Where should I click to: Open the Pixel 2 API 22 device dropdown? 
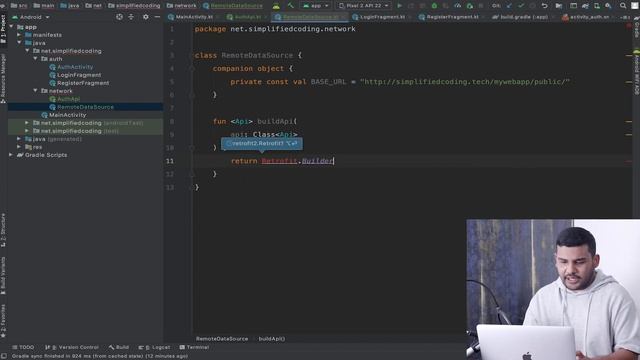tap(364, 6)
